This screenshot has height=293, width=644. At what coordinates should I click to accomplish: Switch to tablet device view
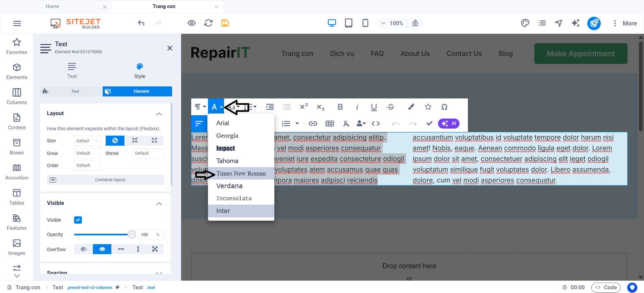pos(348,23)
